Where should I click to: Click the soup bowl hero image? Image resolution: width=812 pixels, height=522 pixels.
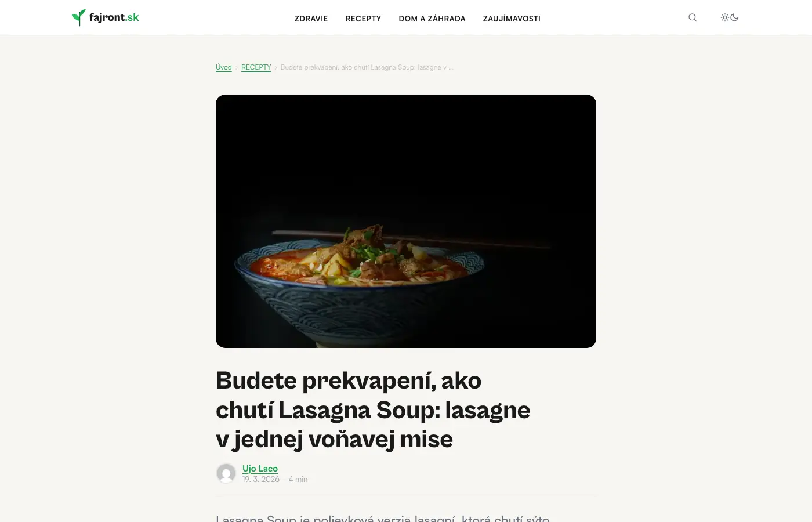406,221
